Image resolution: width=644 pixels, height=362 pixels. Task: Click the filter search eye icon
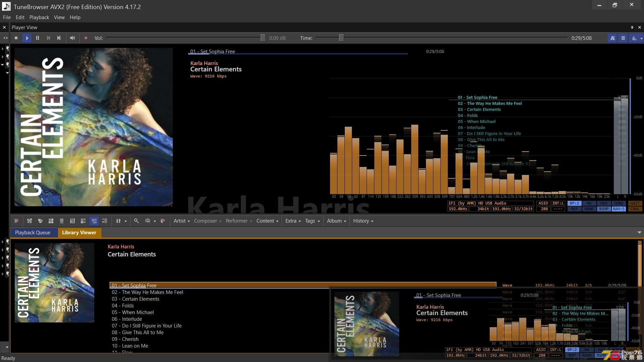coord(148,221)
